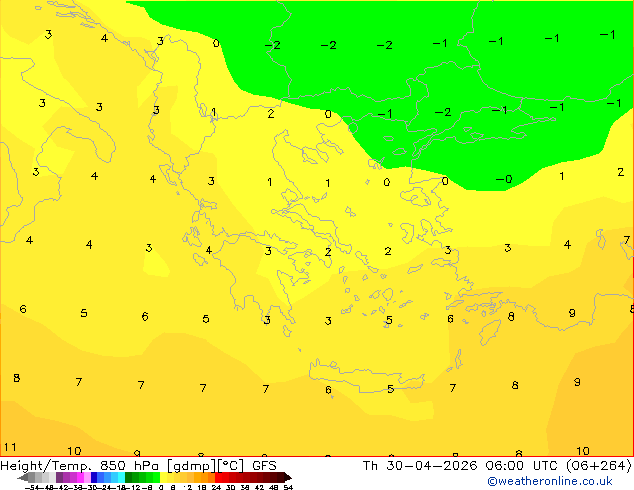Click the '[°C]' unit label
This screenshot has height=490, width=634.
coord(231,466)
